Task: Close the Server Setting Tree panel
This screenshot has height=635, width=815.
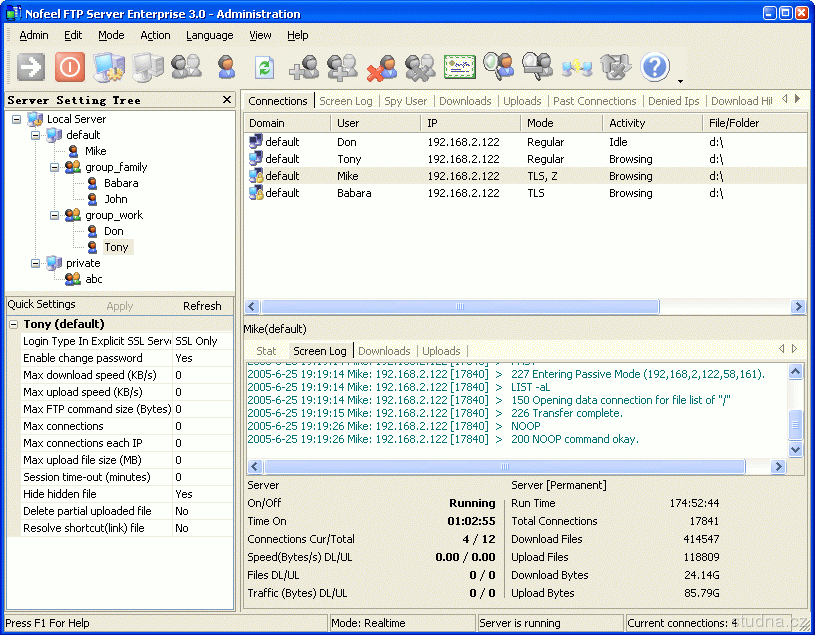Action: 227,100
